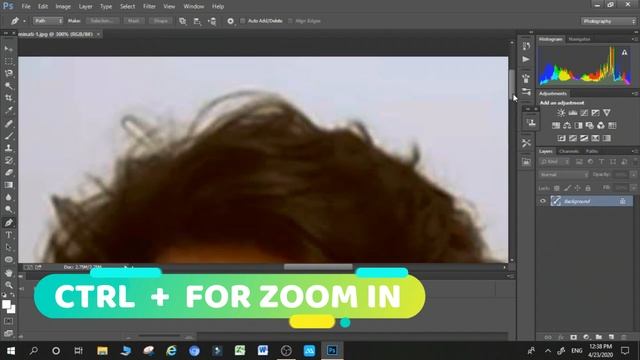This screenshot has width=640, height=360.
Task: Toggle lock position
Action: (x=578, y=188)
